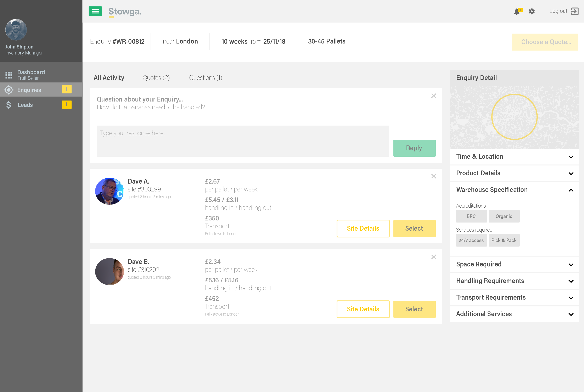Dismiss Dave A.'s quote card
584x392 pixels.
(434, 176)
